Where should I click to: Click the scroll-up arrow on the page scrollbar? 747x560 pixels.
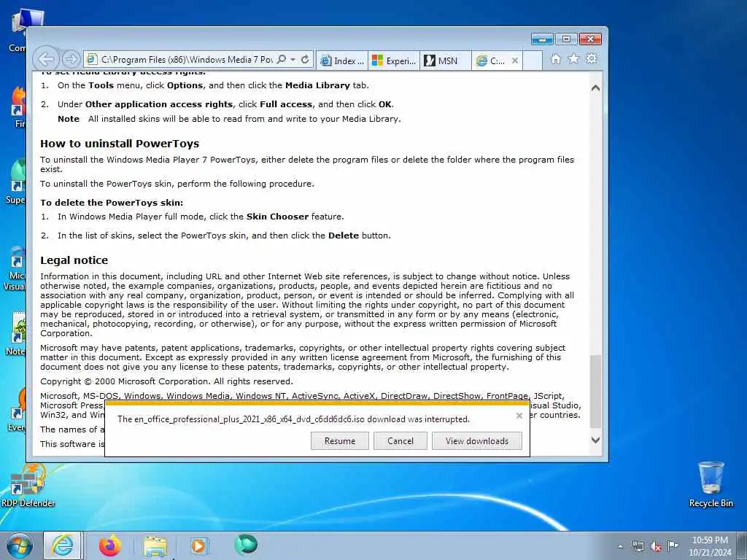[x=595, y=88]
